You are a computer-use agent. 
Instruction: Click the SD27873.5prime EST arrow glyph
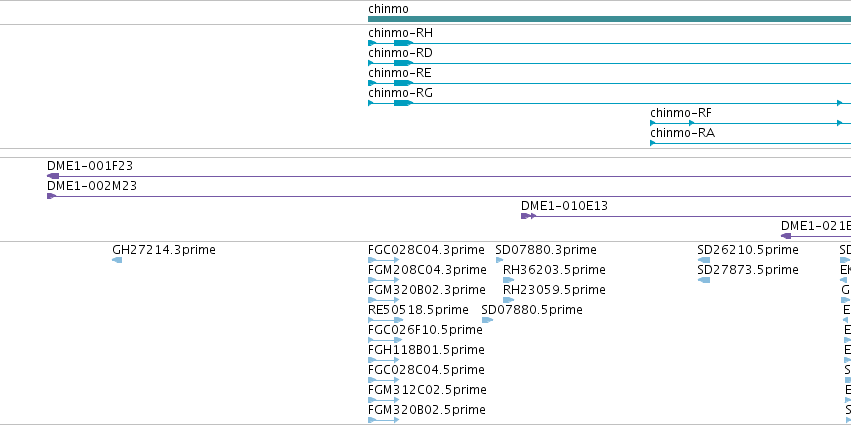[703, 280]
